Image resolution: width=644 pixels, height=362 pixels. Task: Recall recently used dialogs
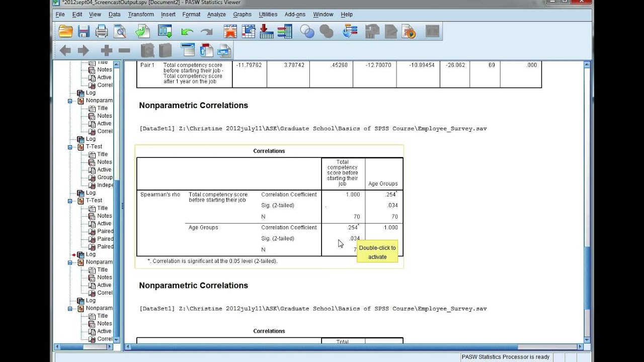coord(165,32)
